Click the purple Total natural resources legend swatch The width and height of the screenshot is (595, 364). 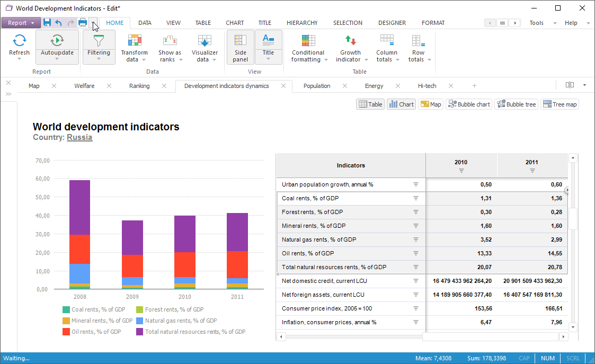point(140,332)
